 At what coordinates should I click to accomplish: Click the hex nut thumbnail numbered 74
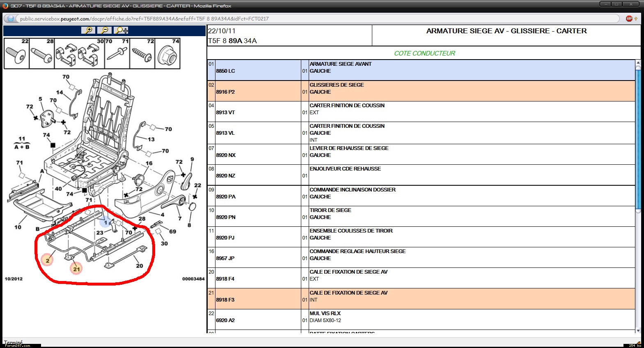(x=167, y=54)
